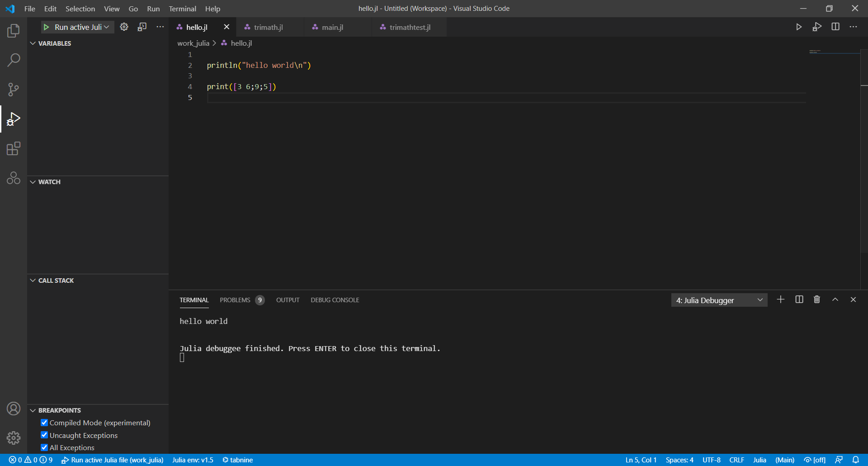Open the Explorer sidebar icon
The height and width of the screenshot is (466, 868).
click(14, 30)
